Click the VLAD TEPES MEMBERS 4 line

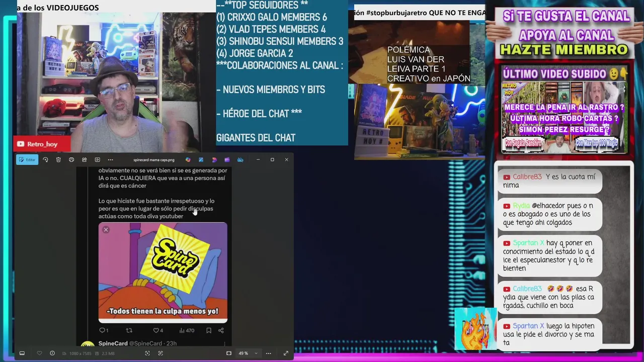pyautogui.click(x=271, y=29)
